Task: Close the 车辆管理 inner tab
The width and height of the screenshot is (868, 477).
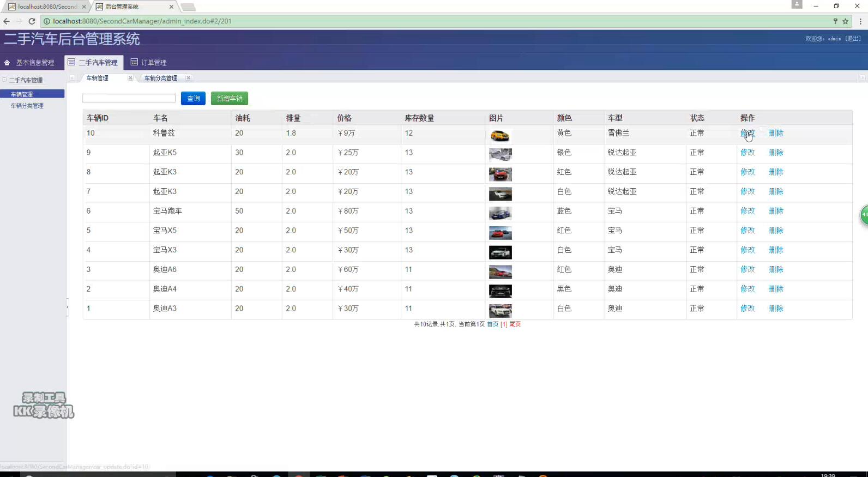Action: pos(130,78)
